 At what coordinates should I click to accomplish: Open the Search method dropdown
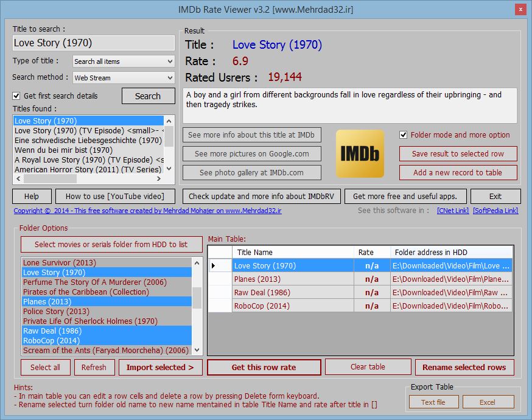tap(124, 78)
